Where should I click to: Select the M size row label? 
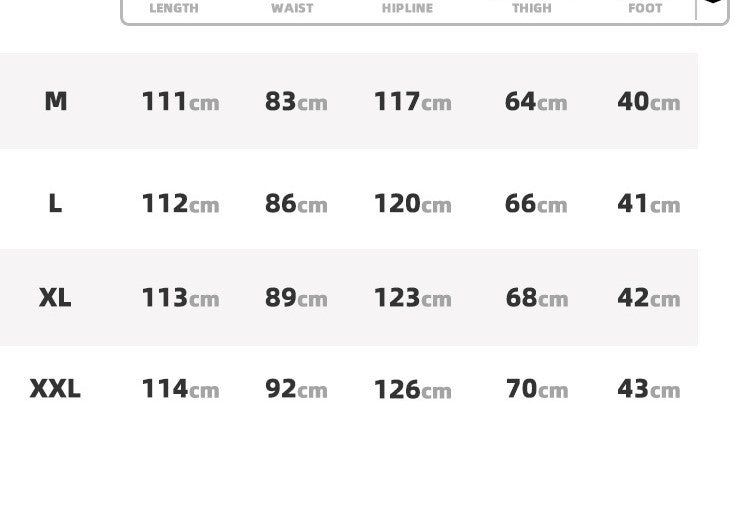55,101
